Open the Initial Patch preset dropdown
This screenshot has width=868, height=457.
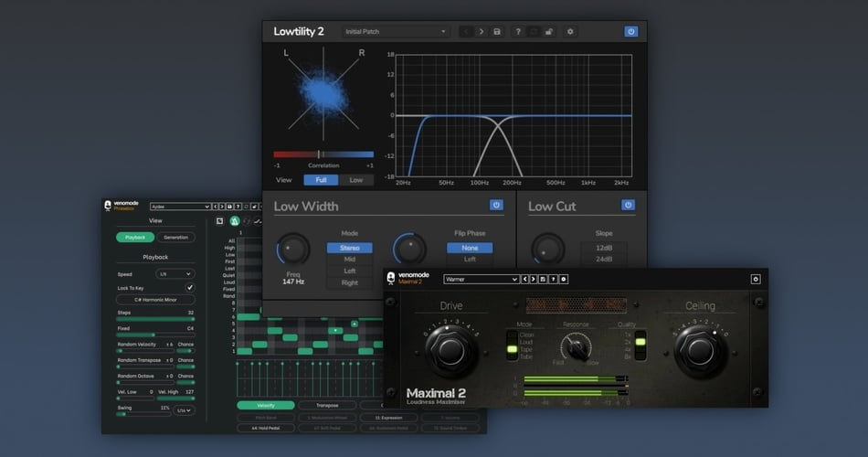click(x=396, y=32)
